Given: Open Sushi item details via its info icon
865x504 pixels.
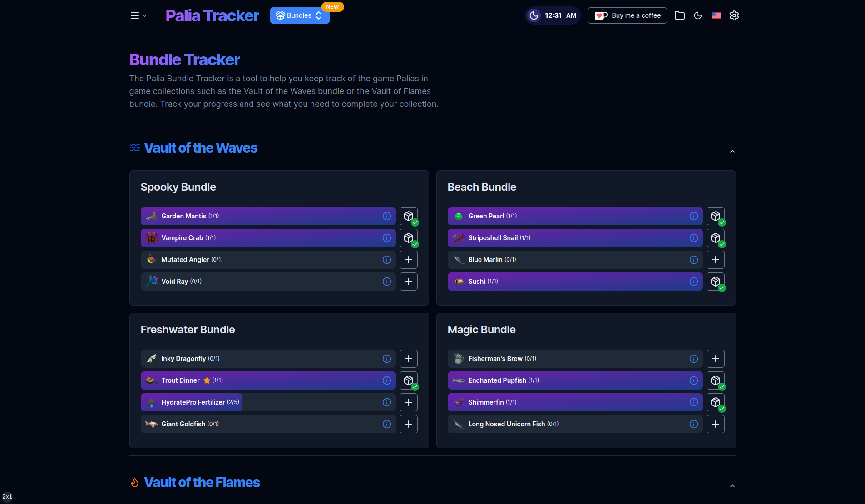Looking at the screenshot, I should [693, 281].
